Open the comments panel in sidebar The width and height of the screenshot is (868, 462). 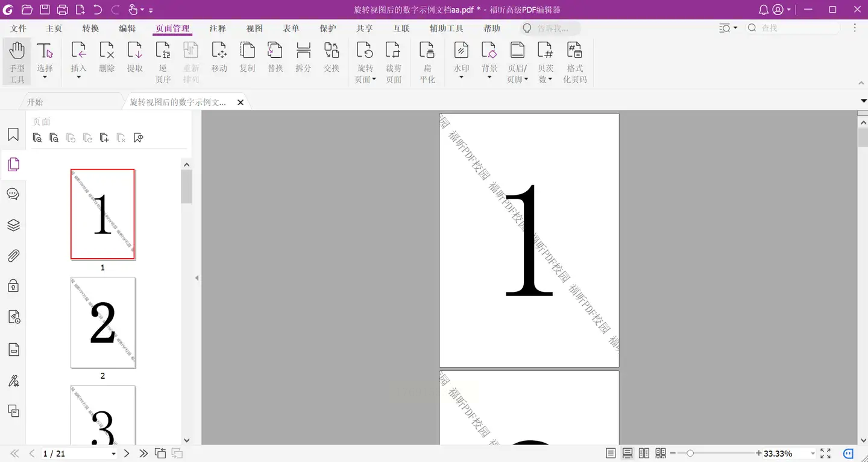[x=13, y=194]
